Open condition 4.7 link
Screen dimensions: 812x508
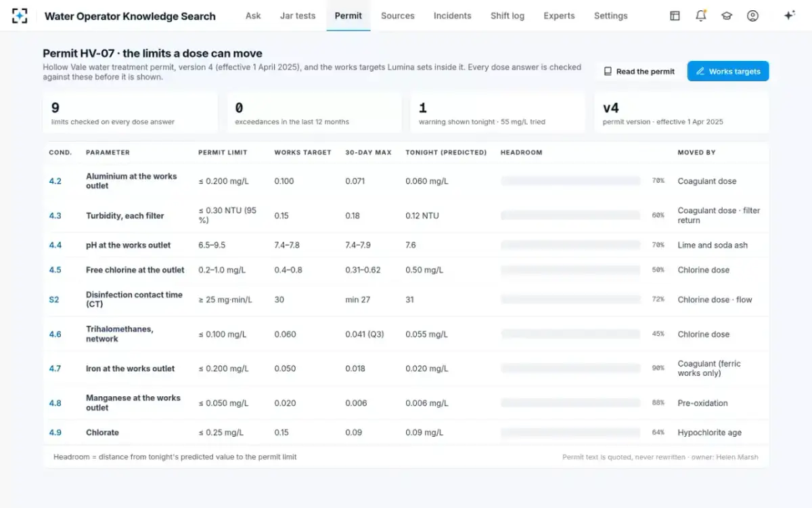click(x=55, y=368)
